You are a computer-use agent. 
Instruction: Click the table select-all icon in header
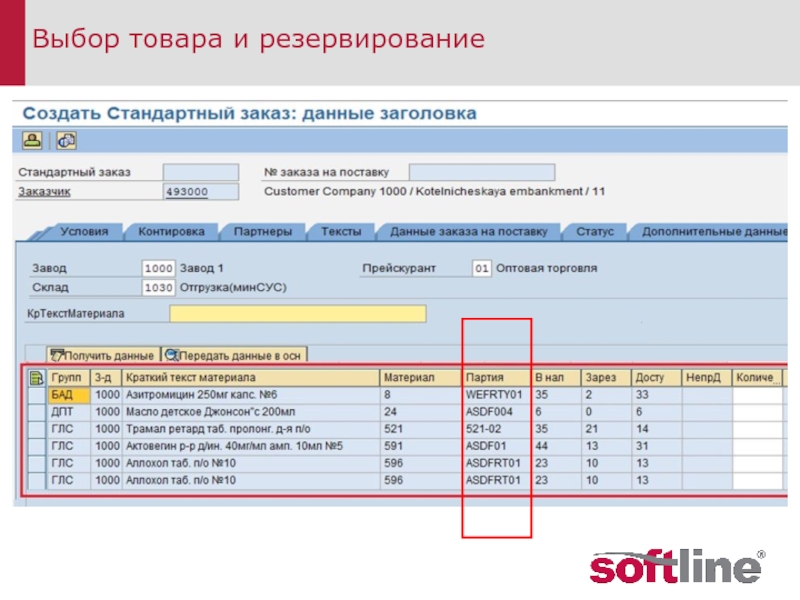[37, 378]
